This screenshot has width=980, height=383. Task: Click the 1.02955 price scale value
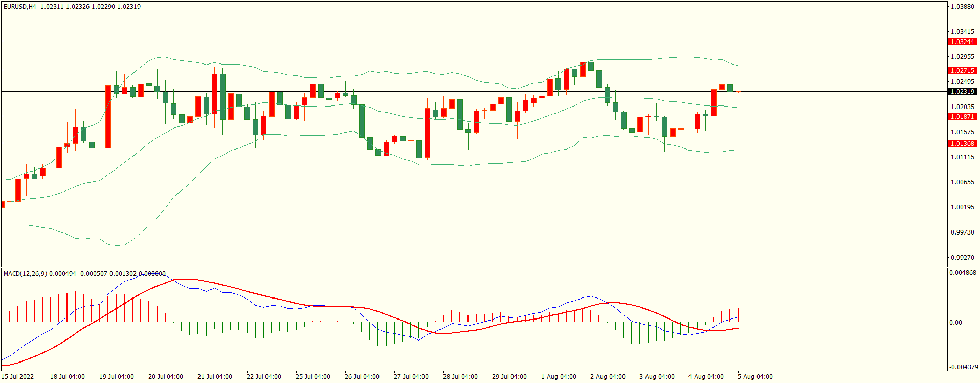click(963, 57)
